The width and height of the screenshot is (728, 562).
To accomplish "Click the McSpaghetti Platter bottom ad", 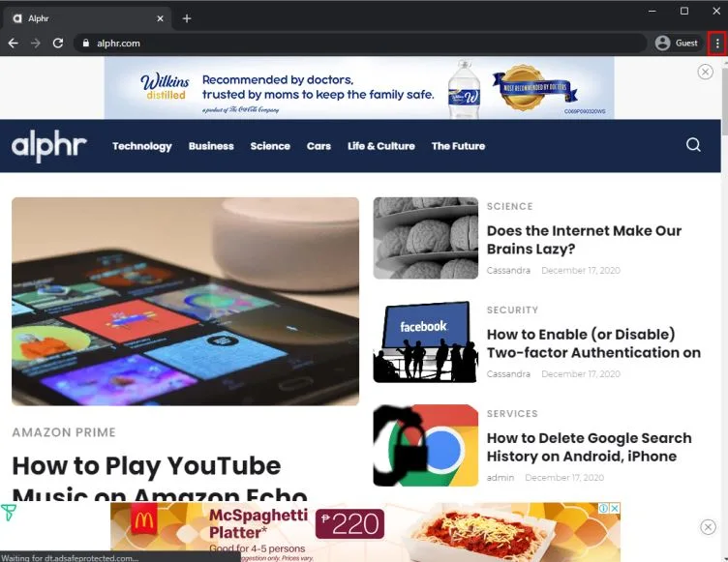I will 365,532.
